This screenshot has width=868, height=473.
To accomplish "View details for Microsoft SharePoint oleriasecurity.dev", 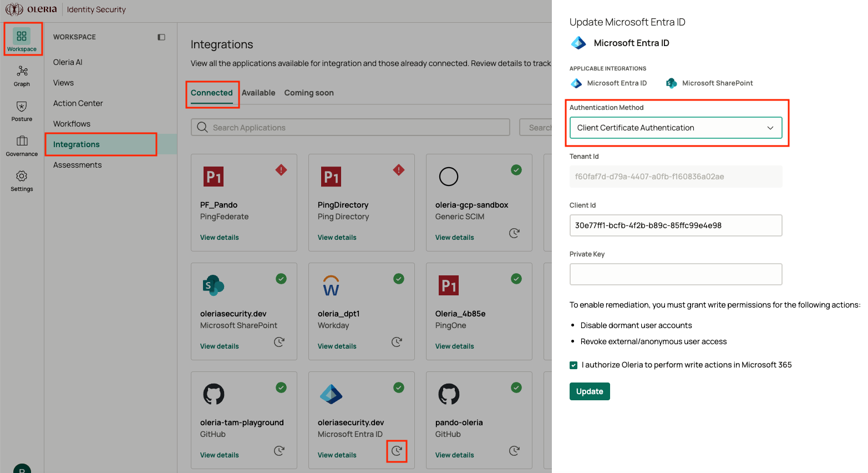I will pos(220,346).
